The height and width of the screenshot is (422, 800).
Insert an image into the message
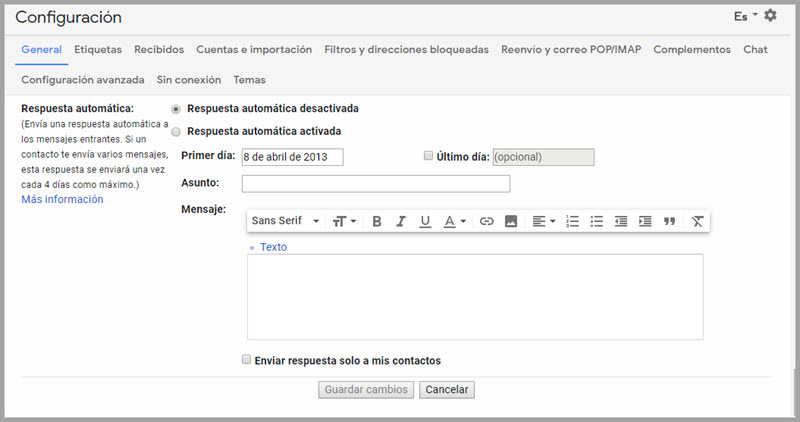point(511,221)
